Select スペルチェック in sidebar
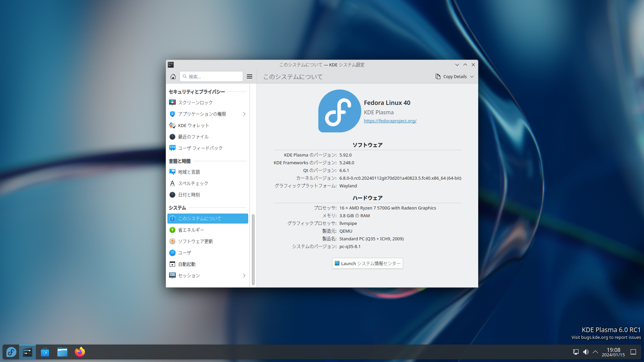Image resolution: width=644 pixels, height=362 pixels. tap(193, 183)
